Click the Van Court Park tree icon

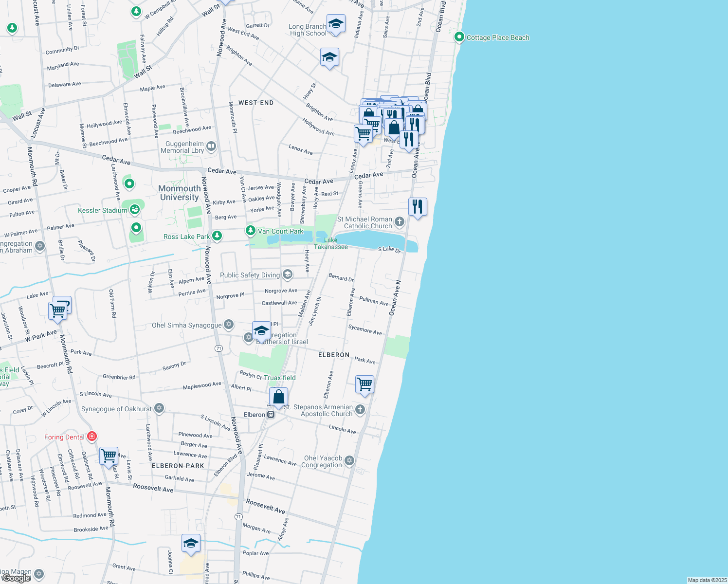point(251,231)
